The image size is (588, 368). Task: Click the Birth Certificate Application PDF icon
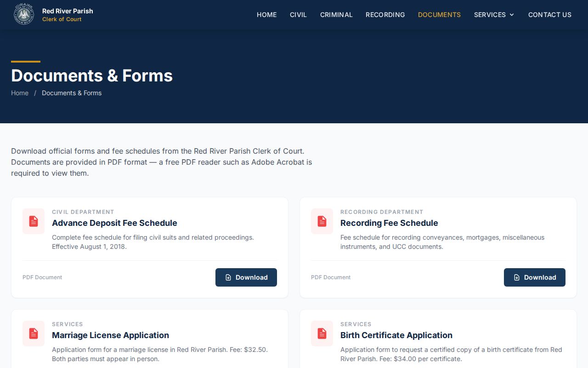tap(322, 333)
